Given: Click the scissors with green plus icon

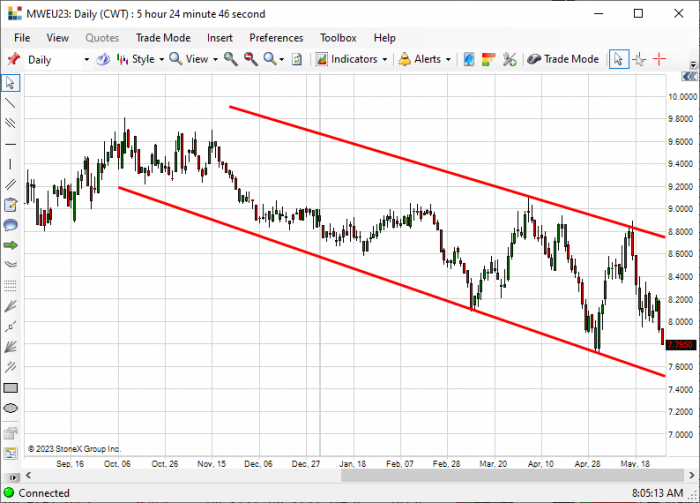Looking at the screenshot, I should (x=509, y=59).
